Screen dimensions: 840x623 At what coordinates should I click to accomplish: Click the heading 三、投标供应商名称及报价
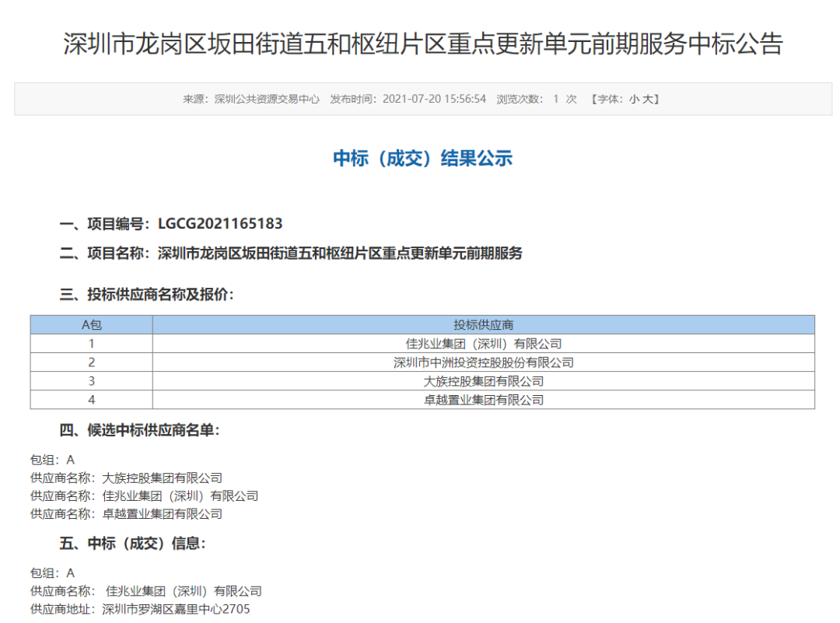click(x=146, y=295)
